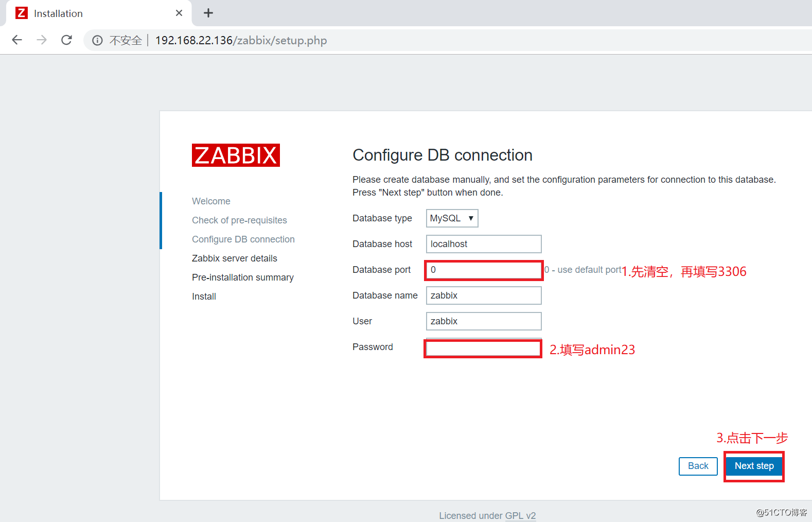Click the browser forward arrow
The height and width of the screenshot is (522, 812).
pos(42,40)
